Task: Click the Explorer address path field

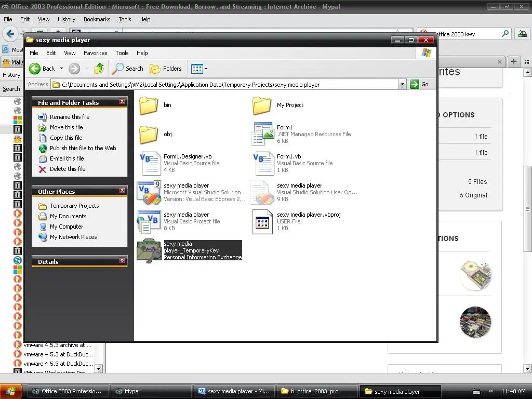Action: coord(224,85)
